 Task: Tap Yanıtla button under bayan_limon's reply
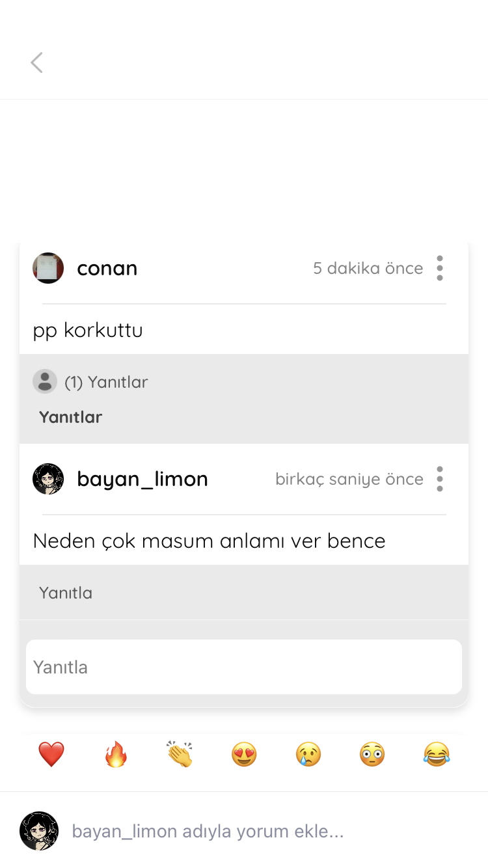pos(66,593)
